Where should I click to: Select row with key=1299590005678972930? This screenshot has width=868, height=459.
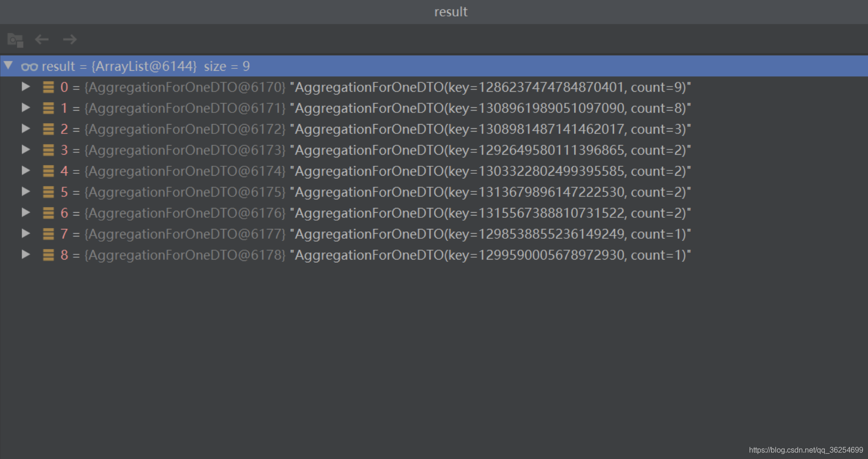[434, 255]
